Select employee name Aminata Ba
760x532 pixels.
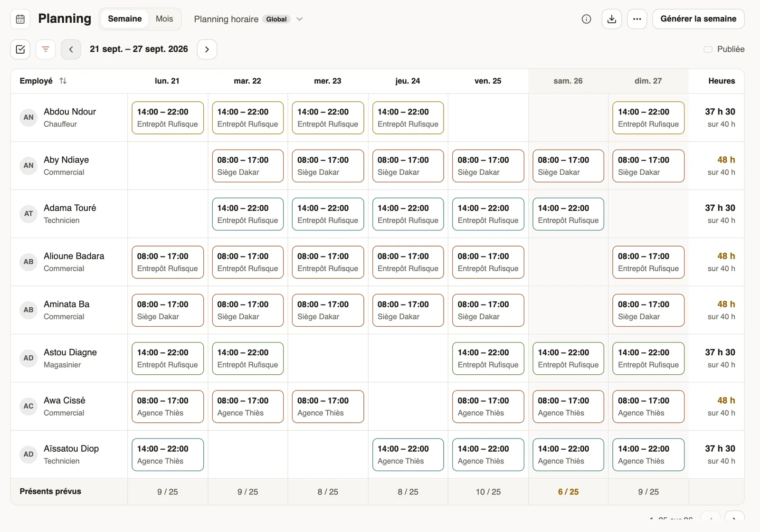[66, 304]
